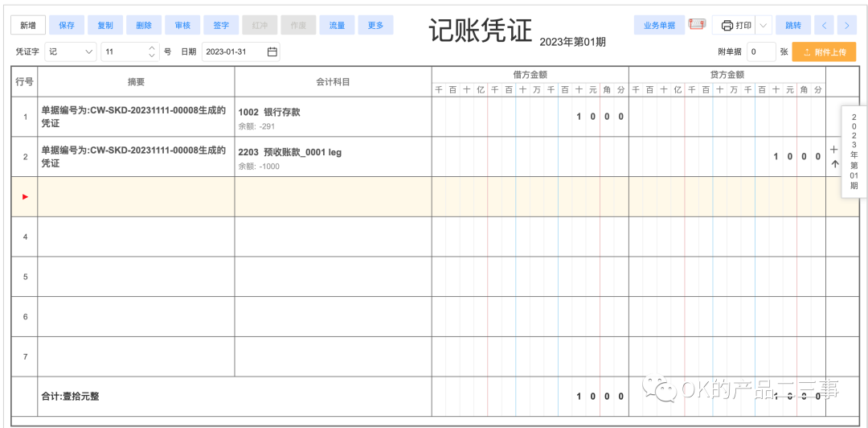Click the 借方金额 column header
The image size is (868, 428).
coord(530,75)
